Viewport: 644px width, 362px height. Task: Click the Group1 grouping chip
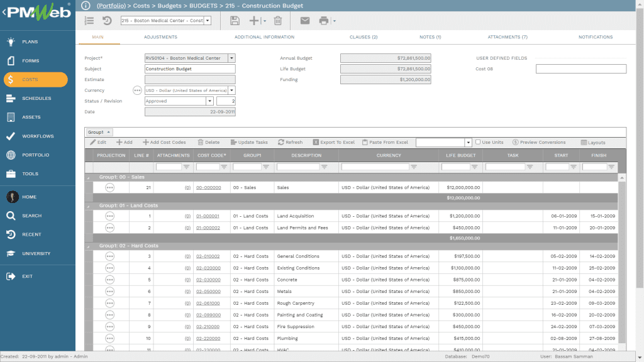[x=99, y=132]
